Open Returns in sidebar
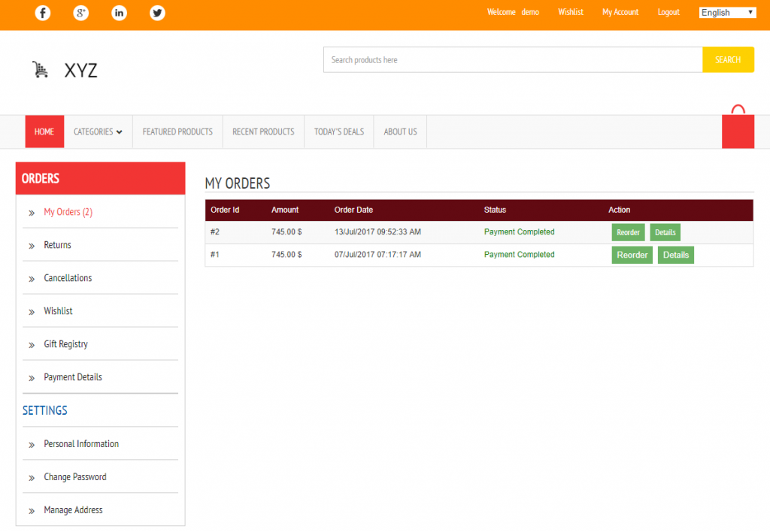Screen dimensions: 770x532 pyautogui.click(x=57, y=245)
